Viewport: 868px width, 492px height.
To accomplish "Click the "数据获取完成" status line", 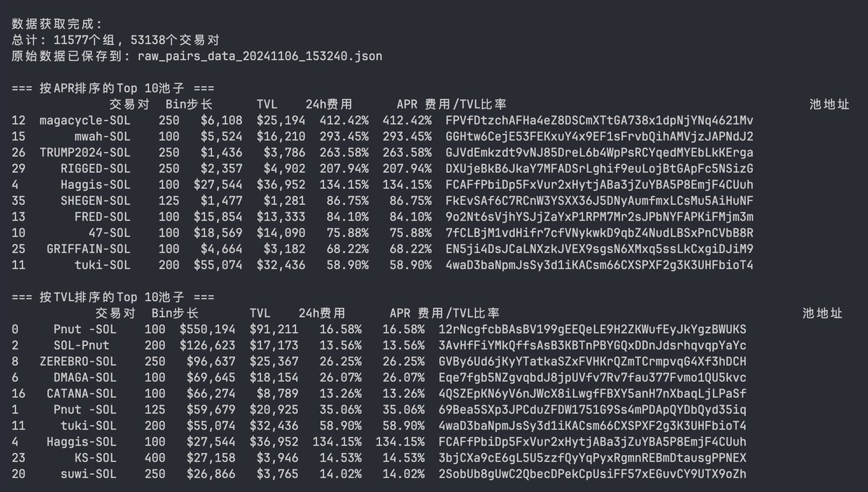I will tap(58, 24).
